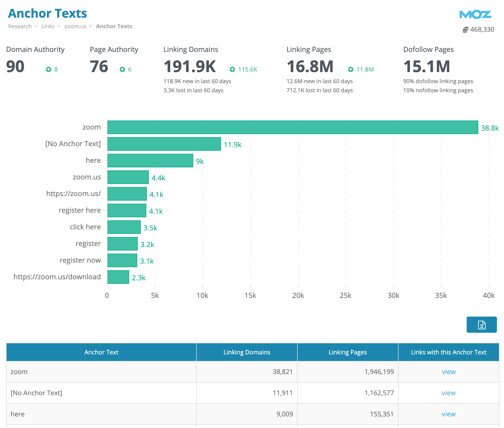The image size is (504, 428).
Task: Go to the Links breadcrumb
Action: pyautogui.click(x=48, y=26)
